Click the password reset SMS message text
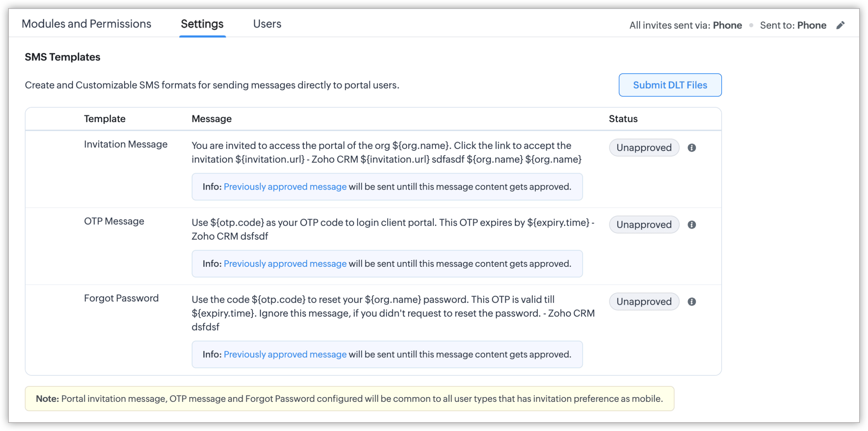The width and height of the screenshot is (868, 431). tap(393, 313)
